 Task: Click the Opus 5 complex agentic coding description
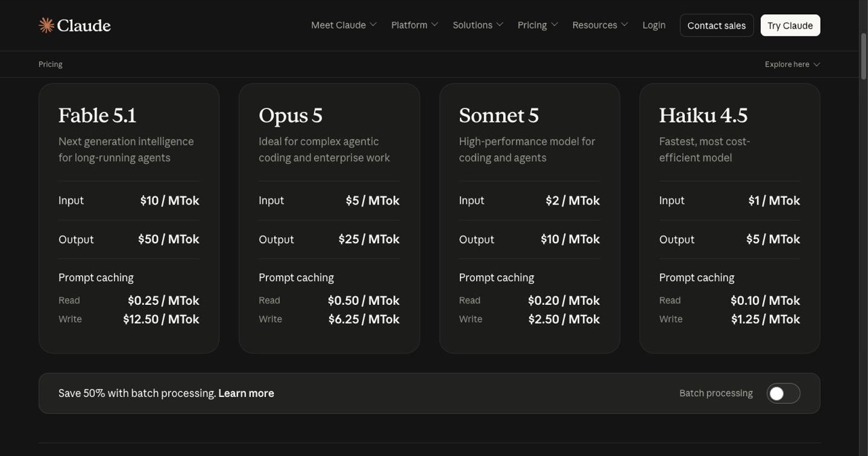click(x=324, y=150)
